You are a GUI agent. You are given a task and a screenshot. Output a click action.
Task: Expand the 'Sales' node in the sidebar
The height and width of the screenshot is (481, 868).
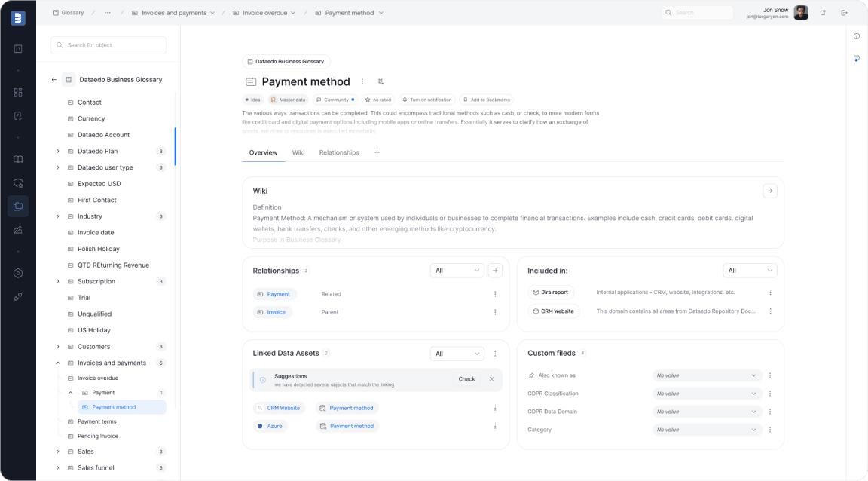57,451
